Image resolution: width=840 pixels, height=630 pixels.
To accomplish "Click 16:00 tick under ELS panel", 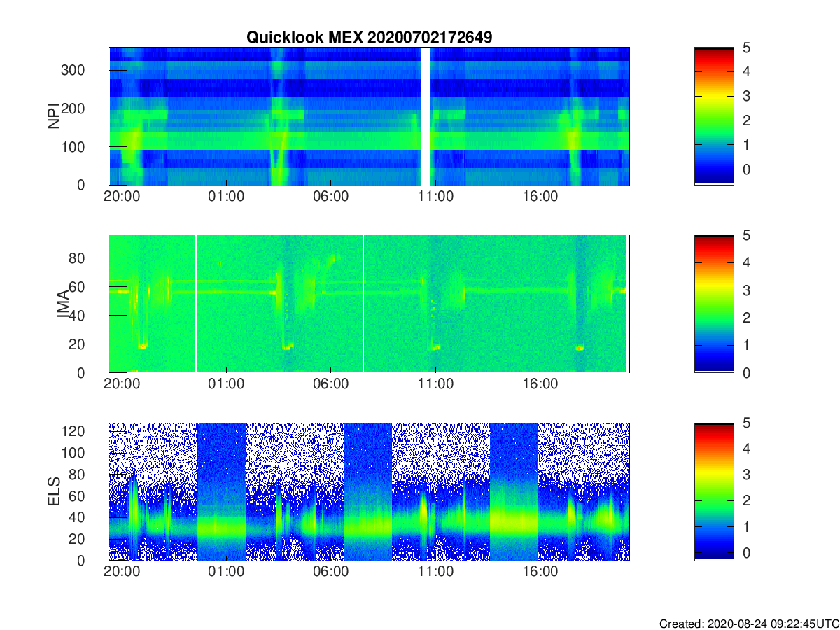I will click(540, 572).
